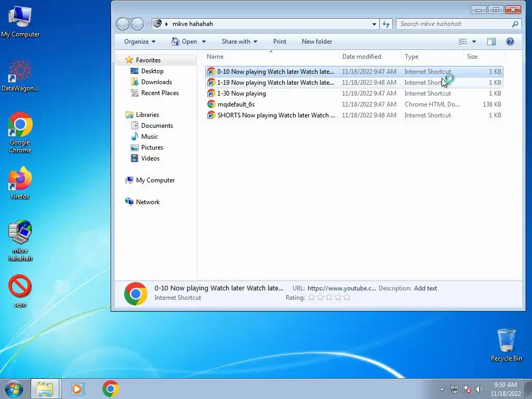The image size is (532, 399).
Task: Open Action Center flag tray icon
Action: pyautogui.click(x=467, y=389)
